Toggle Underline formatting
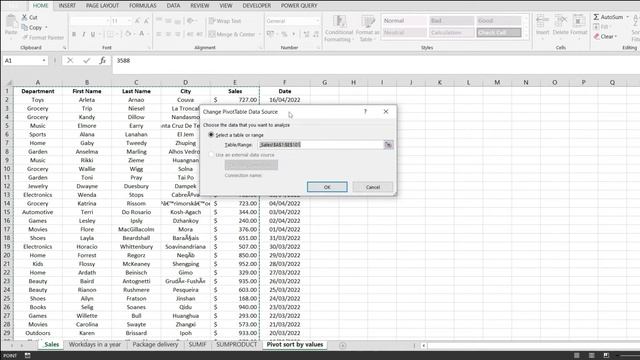Image resolution: width=640 pixels, height=360 pixels. [93, 34]
